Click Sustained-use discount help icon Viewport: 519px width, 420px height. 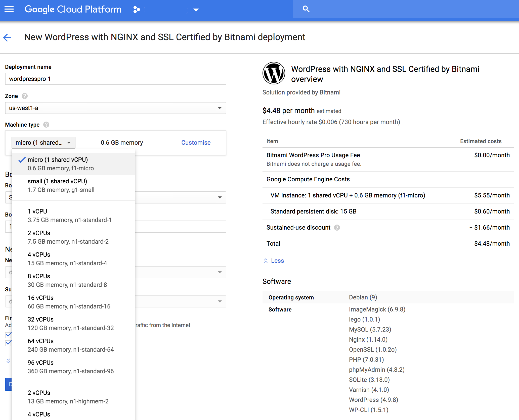click(337, 228)
